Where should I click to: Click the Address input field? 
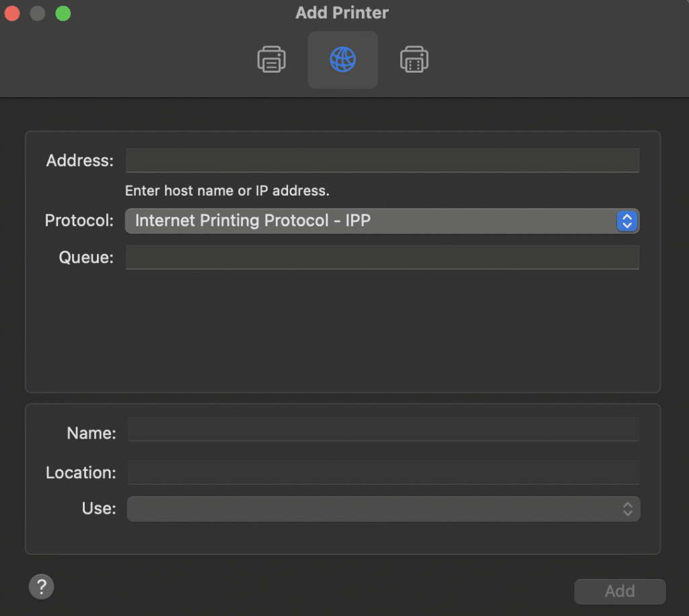coord(382,160)
